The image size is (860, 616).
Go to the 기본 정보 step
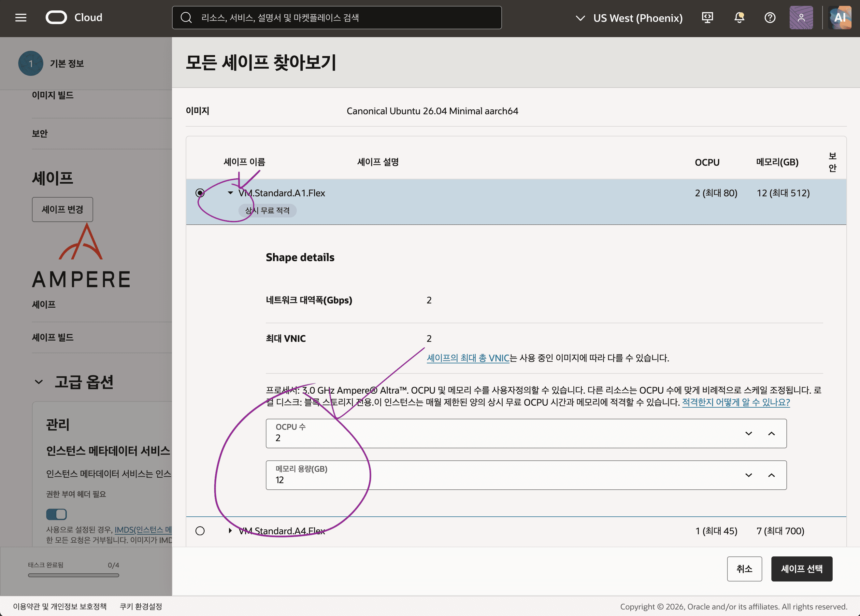(51, 63)
